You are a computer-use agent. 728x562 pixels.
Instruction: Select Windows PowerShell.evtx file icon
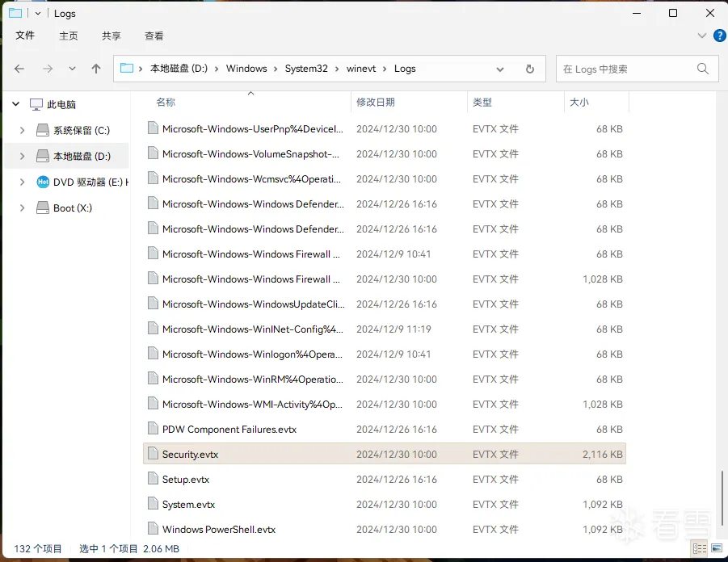[x=153, y=529]
